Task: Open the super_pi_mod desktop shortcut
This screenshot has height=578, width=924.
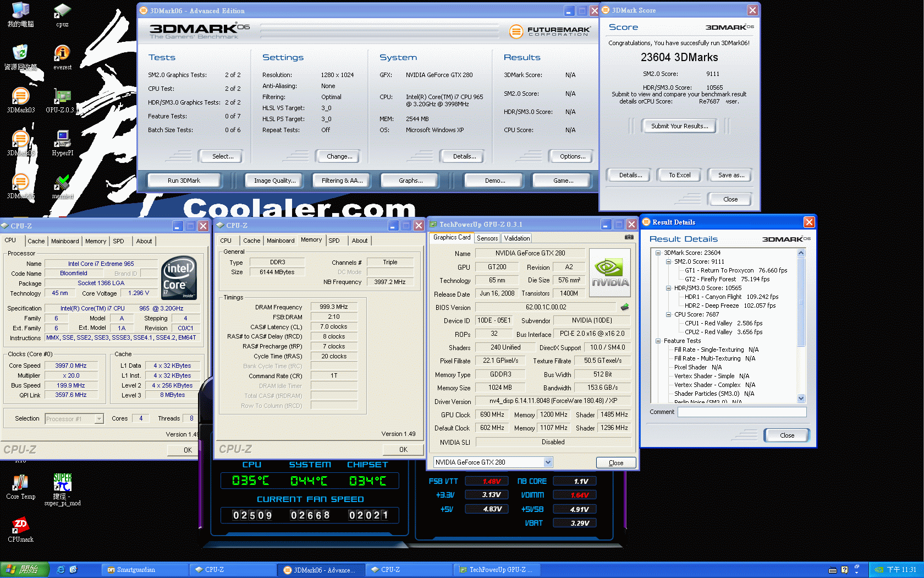Action: [62, 489]
